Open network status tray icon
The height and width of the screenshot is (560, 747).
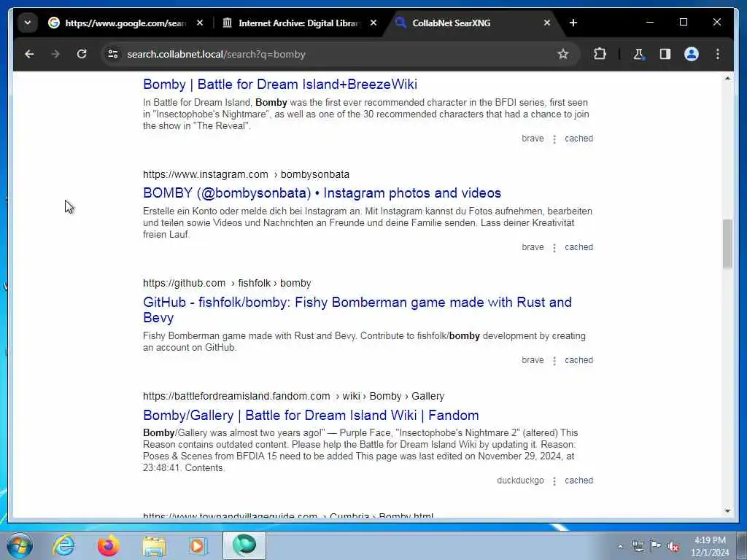[x=638, y=546]
